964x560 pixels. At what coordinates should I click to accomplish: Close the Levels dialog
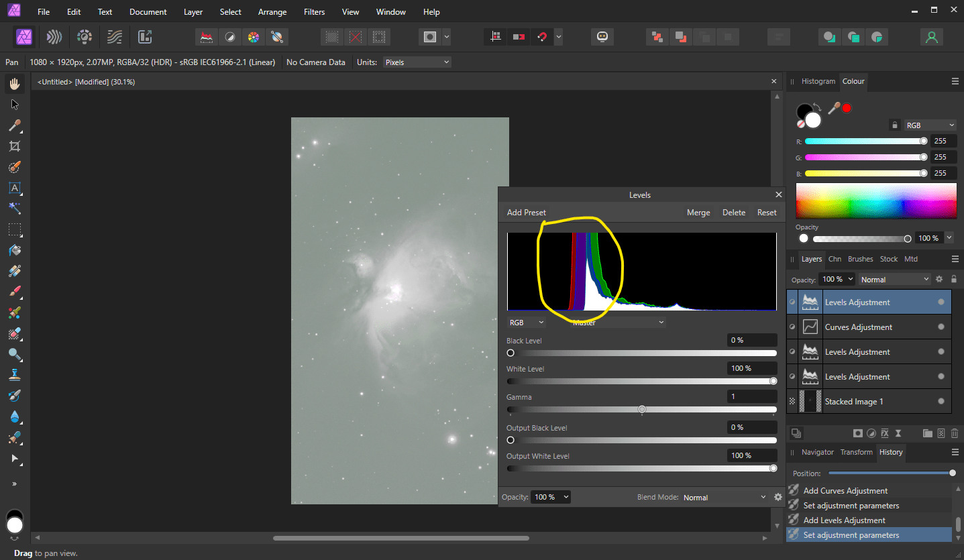tap(779, 194)
